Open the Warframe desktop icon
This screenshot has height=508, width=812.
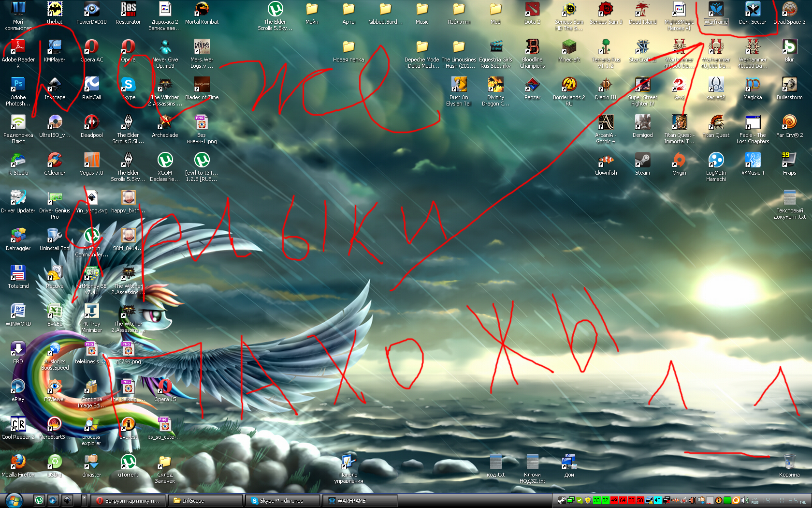click(716, 13)
